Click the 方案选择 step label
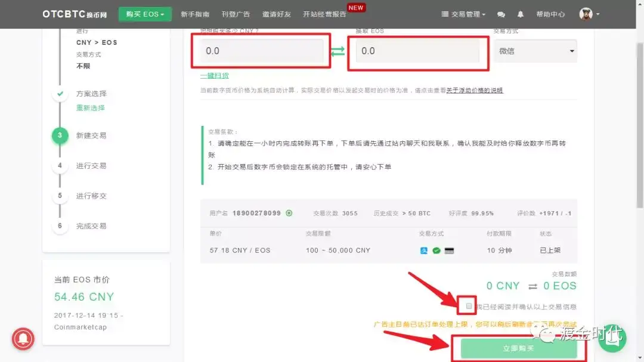This screenshot has height=362, width=644. (x=91, y=94)
